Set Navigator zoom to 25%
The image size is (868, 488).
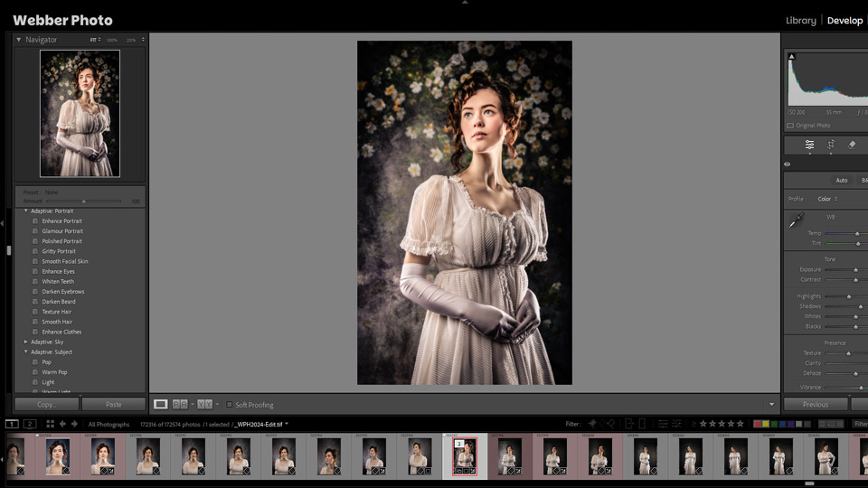coord(131,40)
